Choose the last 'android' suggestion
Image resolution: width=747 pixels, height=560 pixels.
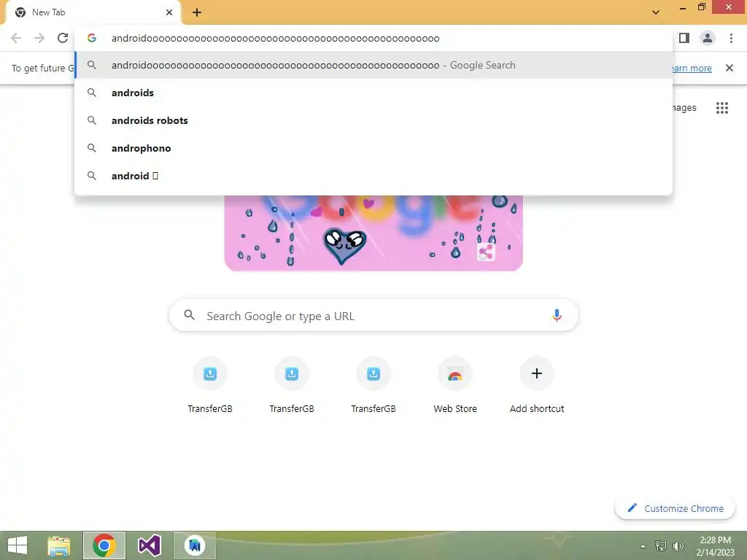coord(373,176)
